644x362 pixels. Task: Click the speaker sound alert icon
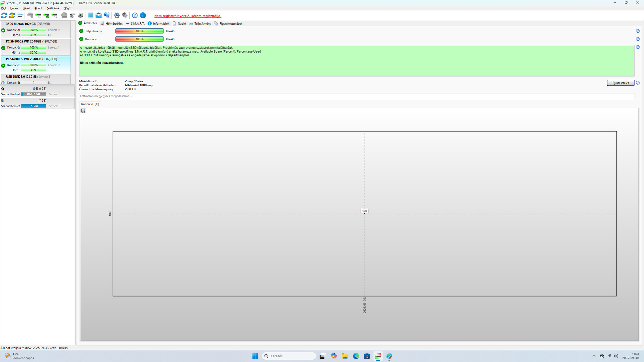(124, 15)
